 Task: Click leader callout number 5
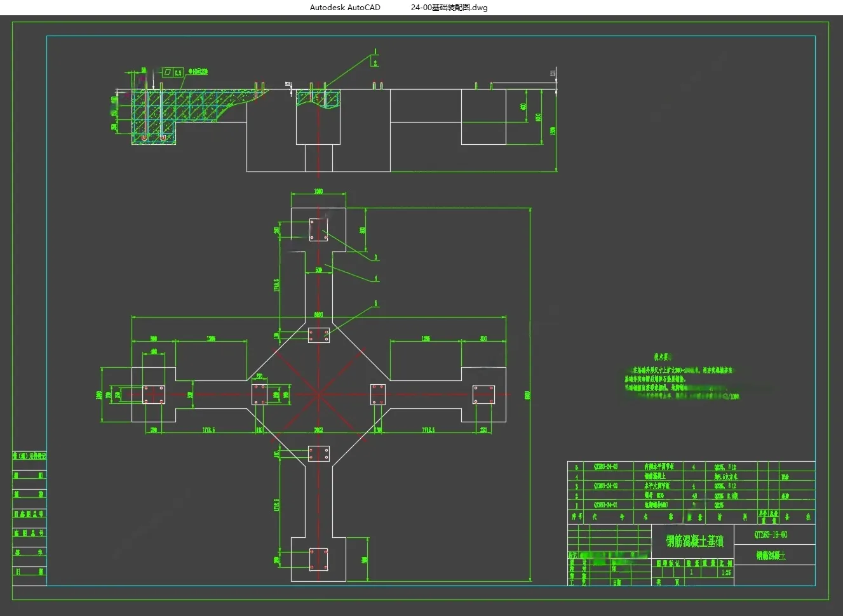point(375,304)
